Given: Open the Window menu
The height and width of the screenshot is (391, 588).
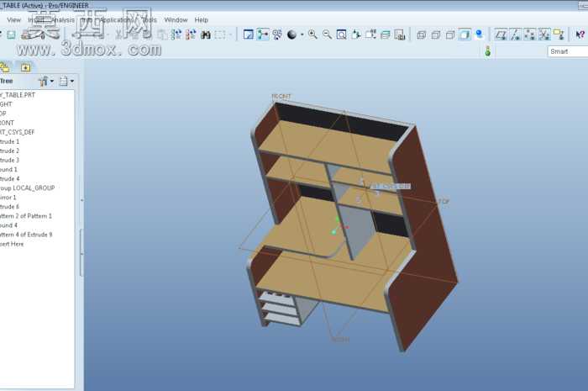Looking at the screenshot, I should tap(176, 20).
